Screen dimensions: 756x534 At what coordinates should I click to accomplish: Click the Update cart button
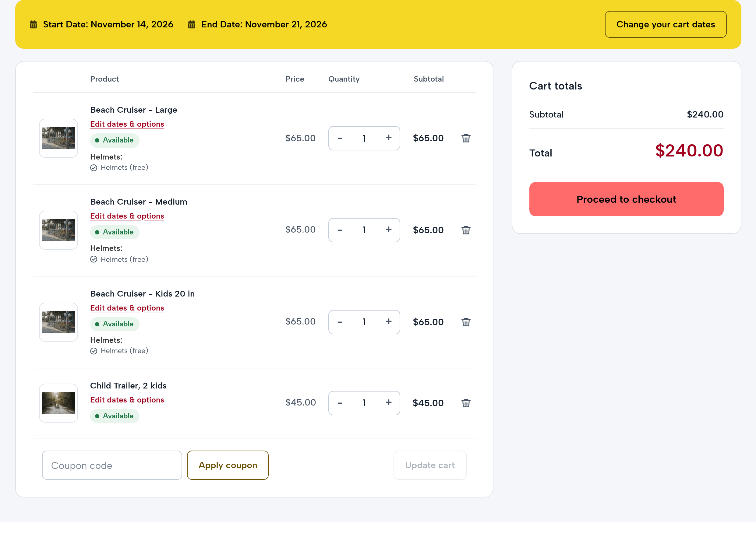430,465
